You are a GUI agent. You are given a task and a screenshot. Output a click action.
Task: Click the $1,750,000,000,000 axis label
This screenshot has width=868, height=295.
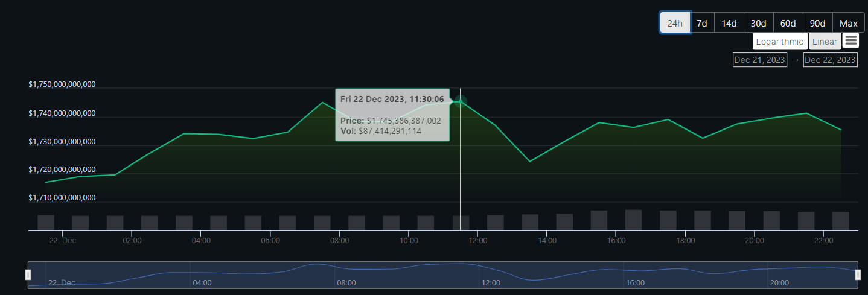62,84
